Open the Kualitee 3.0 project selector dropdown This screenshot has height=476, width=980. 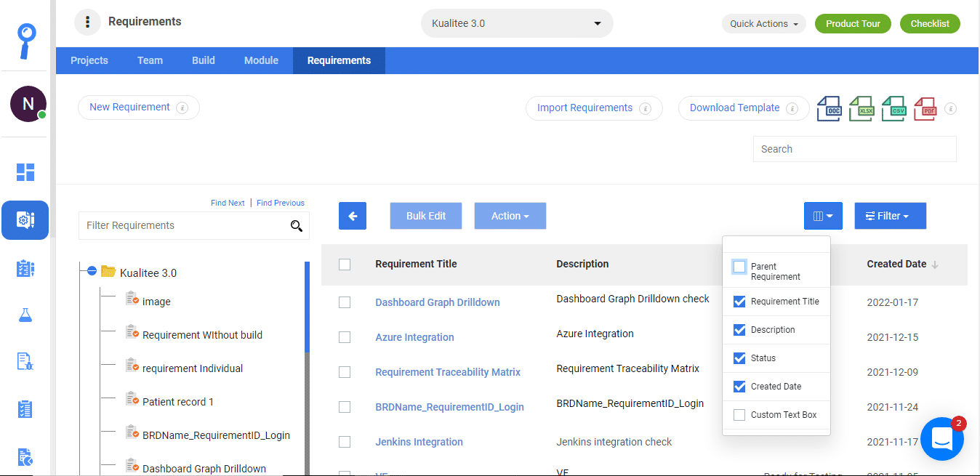[516, 23]
